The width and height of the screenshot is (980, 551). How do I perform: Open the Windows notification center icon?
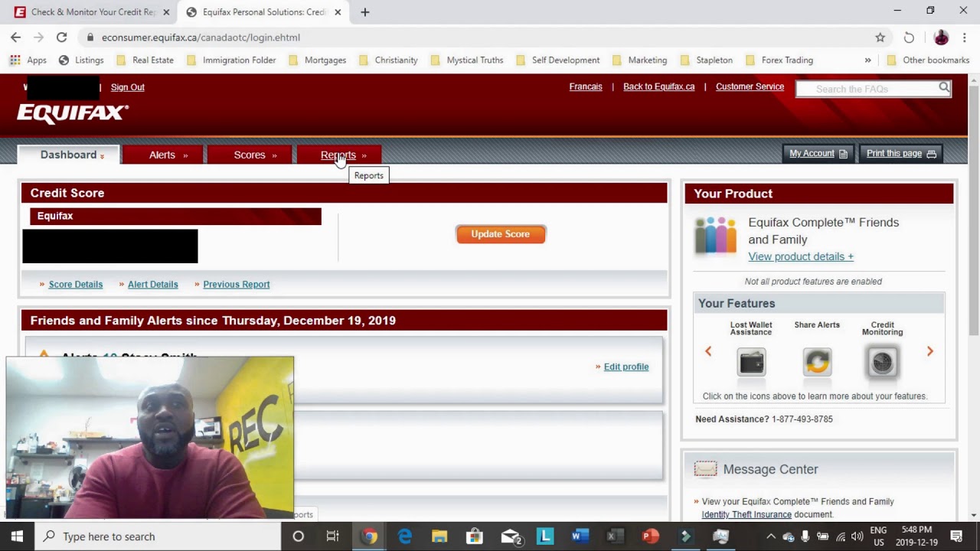coord(956,536)
